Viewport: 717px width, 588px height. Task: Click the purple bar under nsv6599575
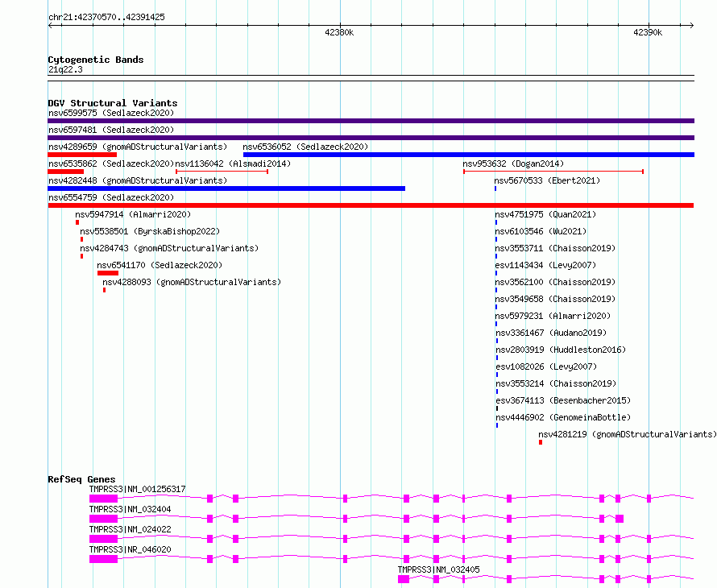point(371,121)
